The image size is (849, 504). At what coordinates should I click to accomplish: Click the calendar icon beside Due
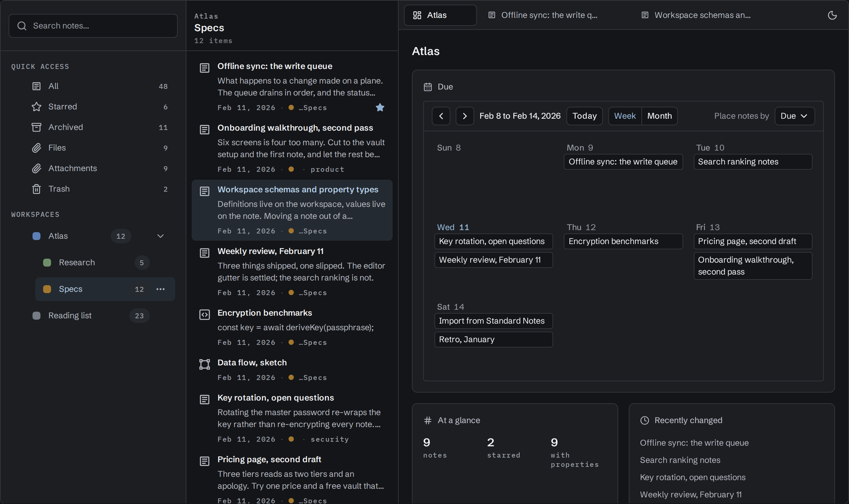(427, 87)
